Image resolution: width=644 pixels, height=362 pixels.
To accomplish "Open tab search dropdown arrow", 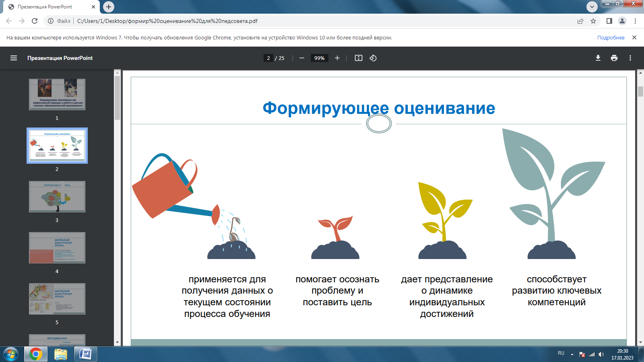I will (x=592, y=7).
